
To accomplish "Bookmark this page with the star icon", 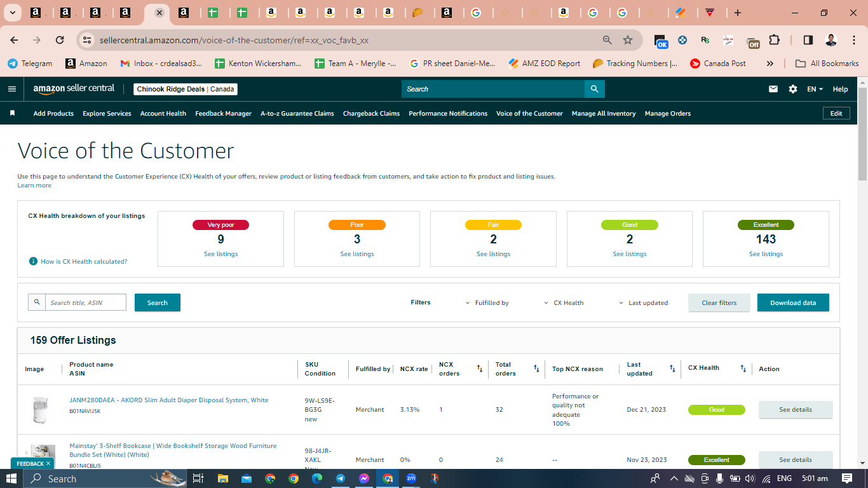I will coord(628,40).
